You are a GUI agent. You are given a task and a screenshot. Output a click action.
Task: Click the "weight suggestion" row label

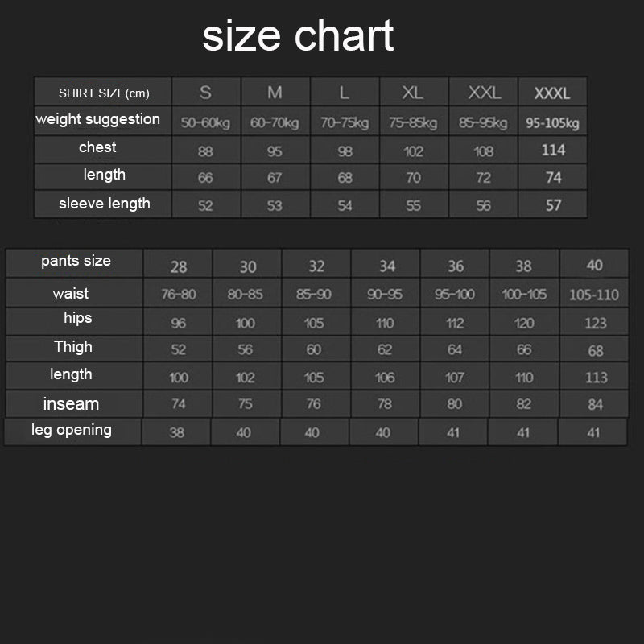pyautogui.click(x=97, y=119)
